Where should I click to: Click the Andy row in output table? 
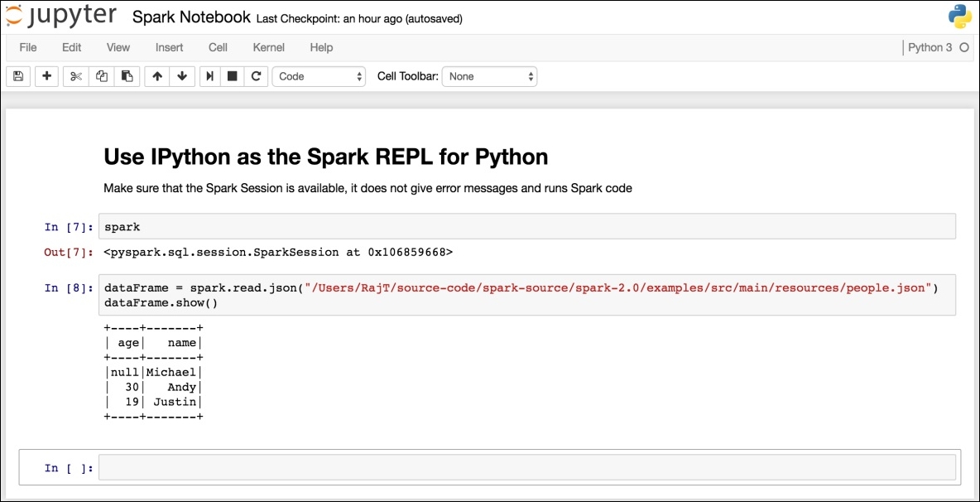(153, 387)
